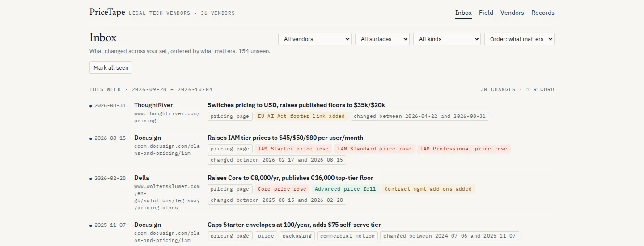Click Docusign vendor name dated 2026-08-15

(148, 138)
